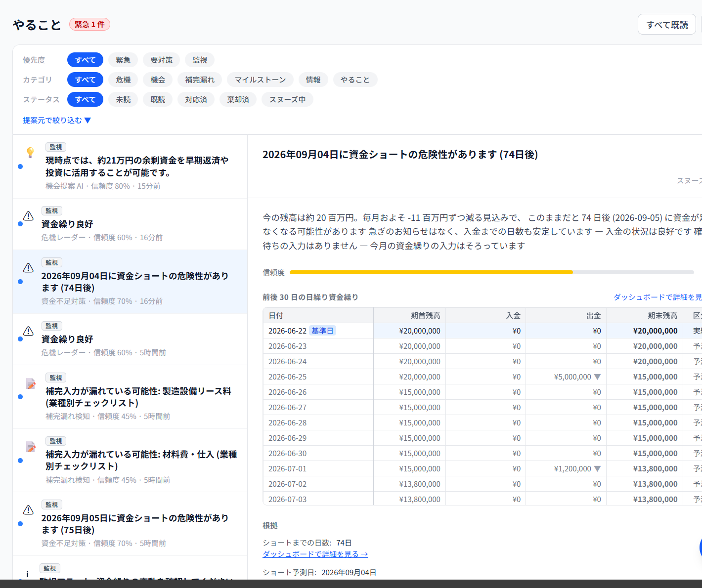The width and height of the screenshot is (702, 588).
Task: Open 資金繰り良好 item from 5時間前
Action: pyautogui.click(x=130, y=339)
